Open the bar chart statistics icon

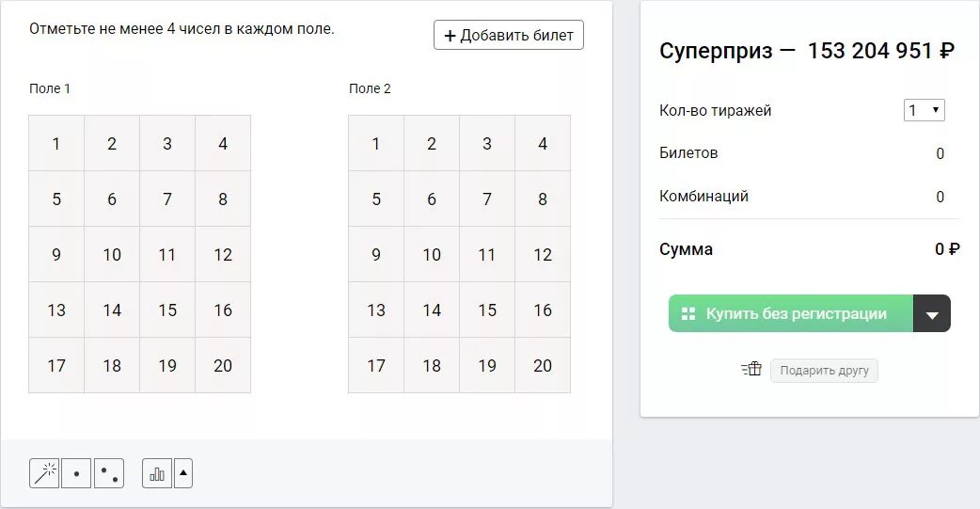tap(157, 473)
